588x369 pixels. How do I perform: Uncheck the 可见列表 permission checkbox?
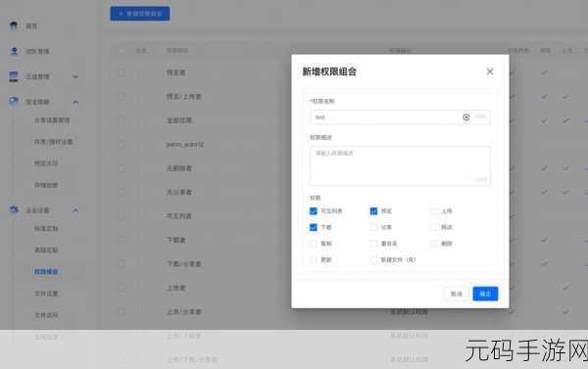pyautogui.click(x=314, y=211)
